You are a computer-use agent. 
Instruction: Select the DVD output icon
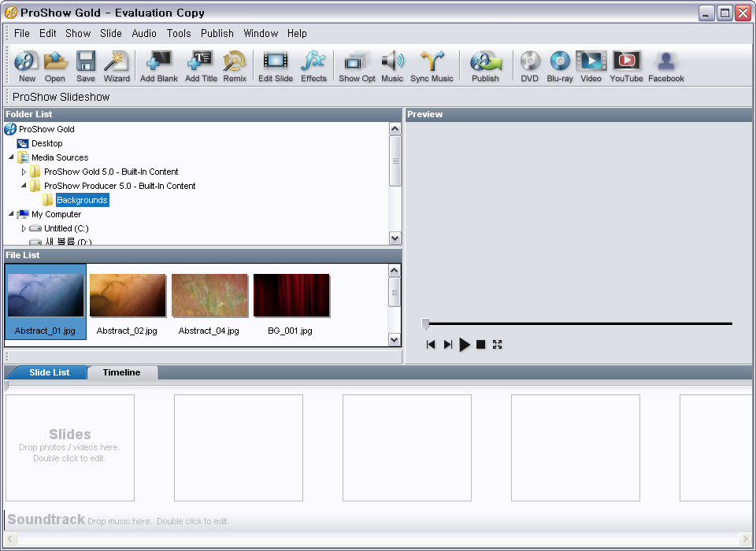point(529,66)
